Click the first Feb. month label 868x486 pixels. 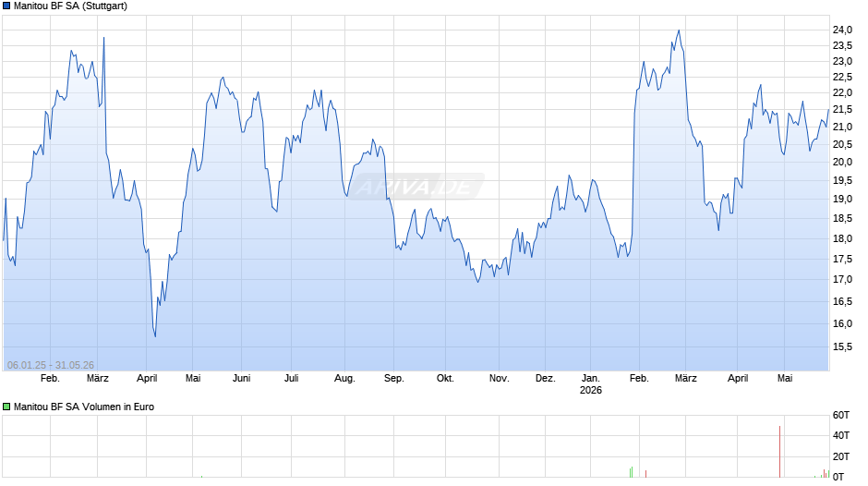pyautogui.click(x=50, y=378)
